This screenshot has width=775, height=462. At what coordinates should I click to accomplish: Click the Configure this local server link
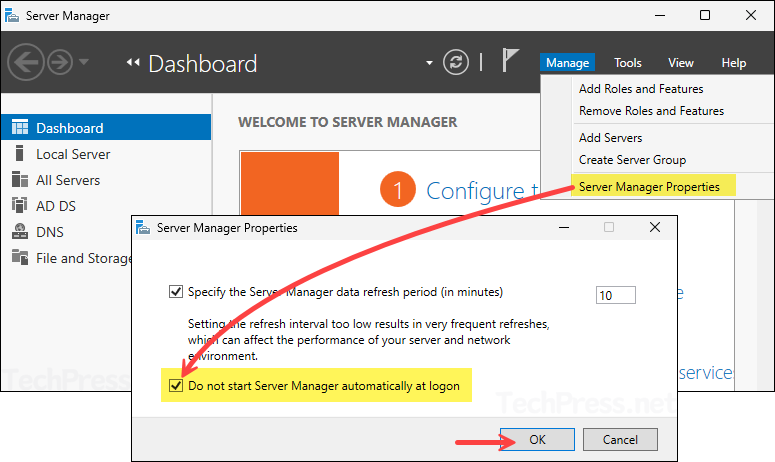coord(482,191)
